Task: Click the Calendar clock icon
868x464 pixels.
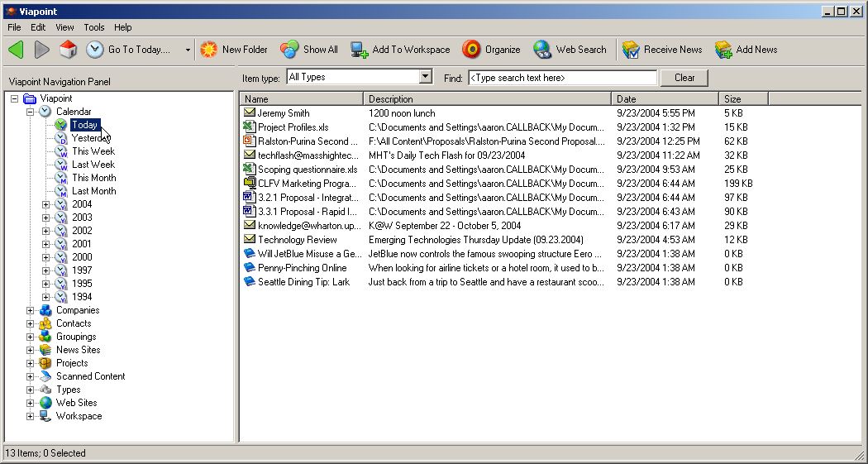Action: click(x=45, y=112)
